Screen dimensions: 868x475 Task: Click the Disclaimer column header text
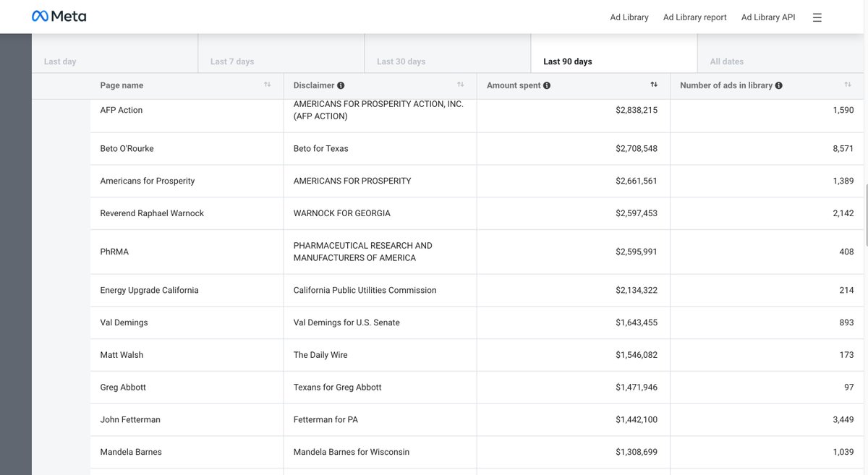pos(314,85)
